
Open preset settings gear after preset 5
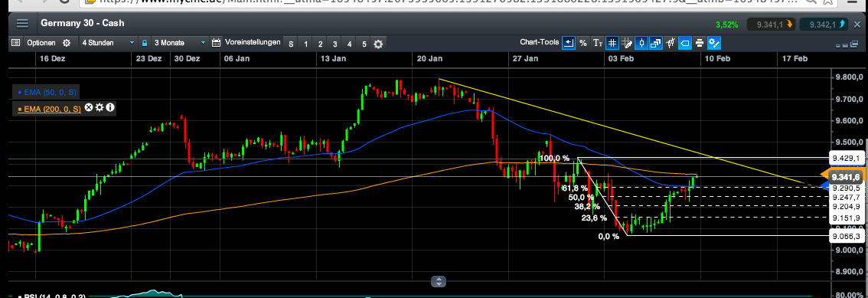(x=378, y=44)
